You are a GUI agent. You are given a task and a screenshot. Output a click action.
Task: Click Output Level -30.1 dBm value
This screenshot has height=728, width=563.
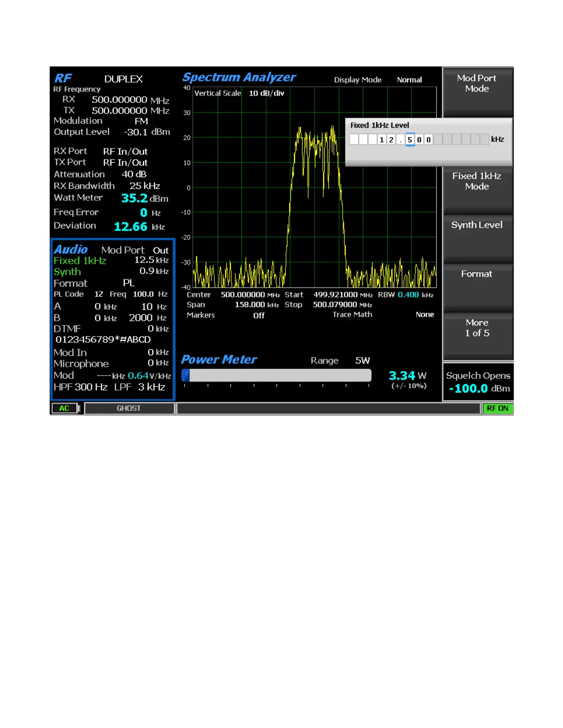(x=147, y=132)
